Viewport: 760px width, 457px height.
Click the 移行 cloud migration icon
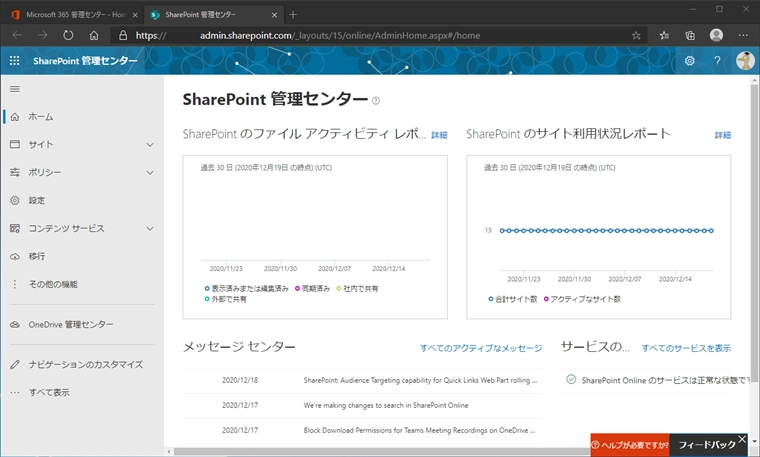[x=15, y=256]
